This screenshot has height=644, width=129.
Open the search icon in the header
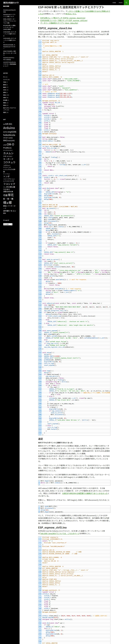126,2
